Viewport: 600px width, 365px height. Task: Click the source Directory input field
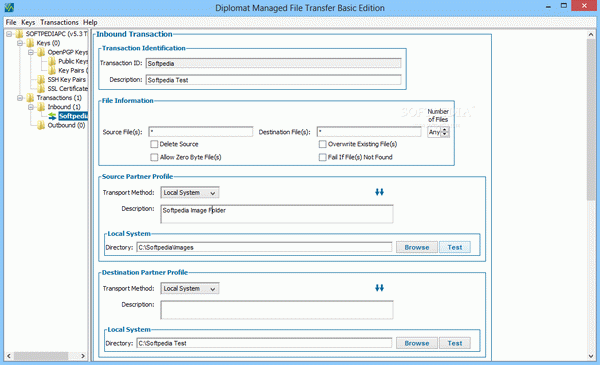tap(264, 248)
